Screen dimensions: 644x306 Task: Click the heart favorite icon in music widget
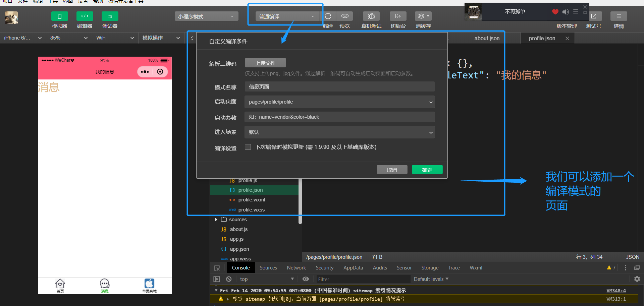(555, 12)
